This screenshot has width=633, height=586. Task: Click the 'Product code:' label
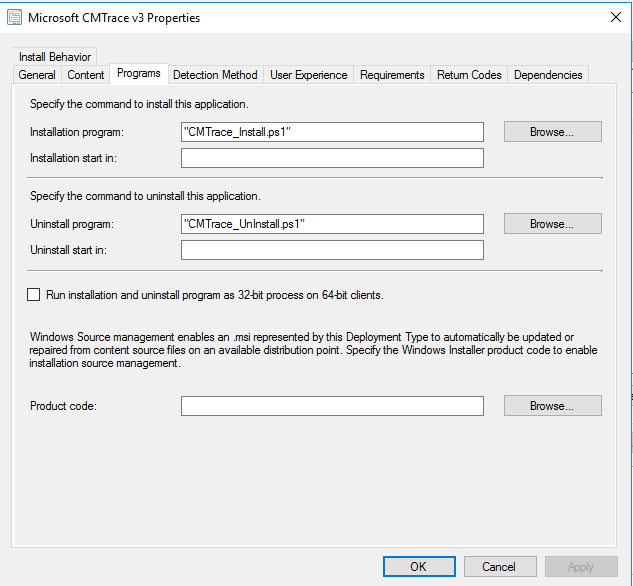pos(63,406)
